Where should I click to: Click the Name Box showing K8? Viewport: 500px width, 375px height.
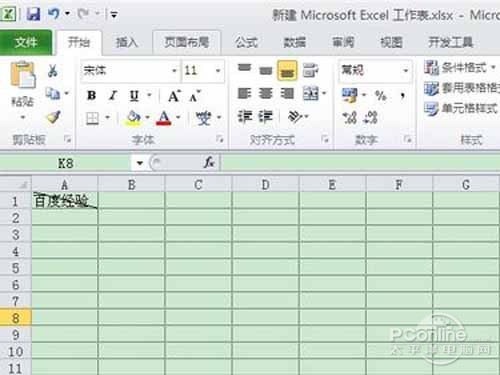coord(66,163)
